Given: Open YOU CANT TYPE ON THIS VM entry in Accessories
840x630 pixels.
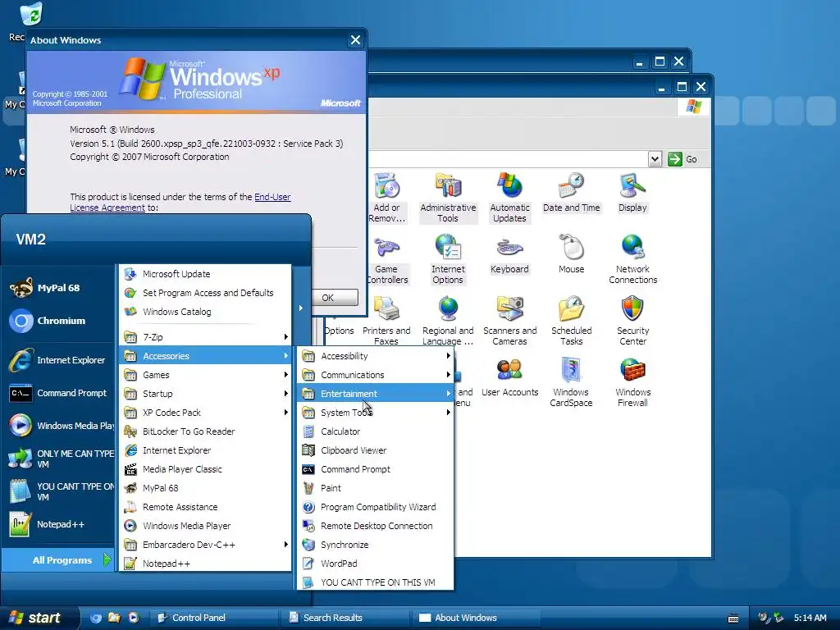Looking at the screenshot, I should tap(376, 582).
